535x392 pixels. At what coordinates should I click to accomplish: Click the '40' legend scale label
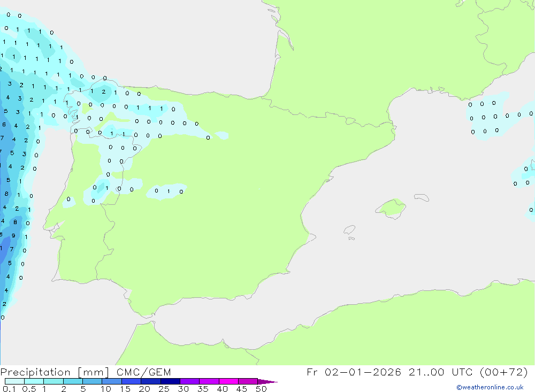pyautogui.click(x=223, y=389)
